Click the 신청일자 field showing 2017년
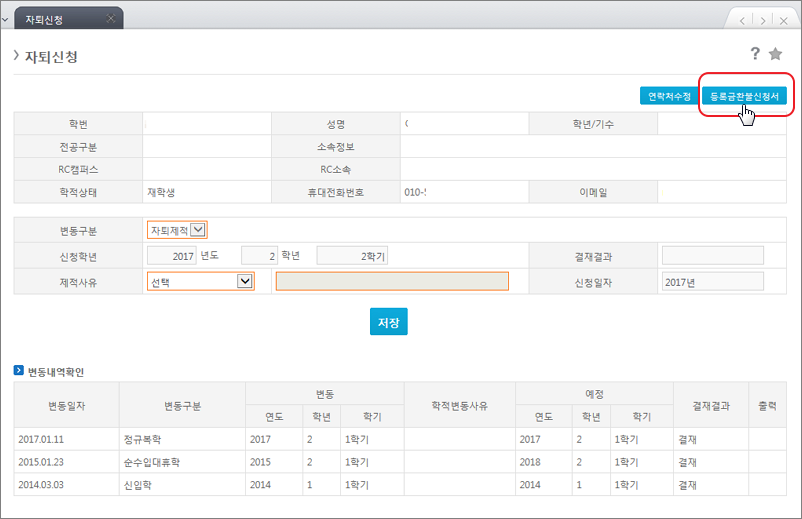Screen dimensions: 802x519 [712, 282]
